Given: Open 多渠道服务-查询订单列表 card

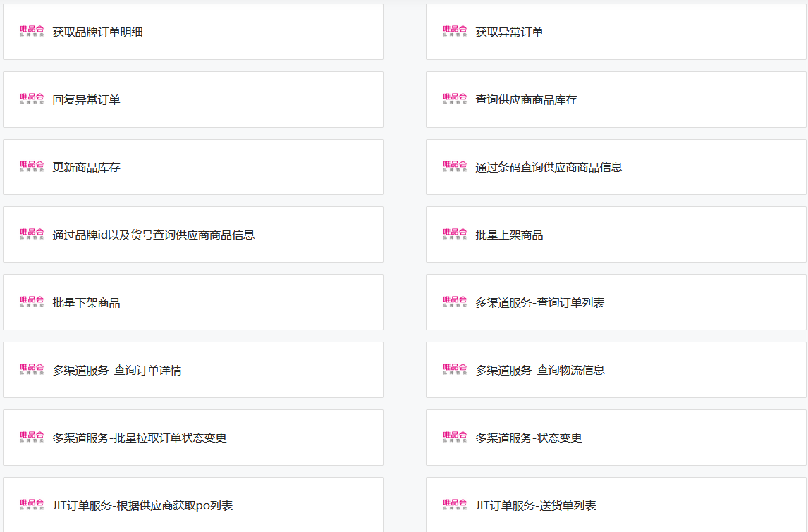Looking at the screenshot, I should coord(616,302).
